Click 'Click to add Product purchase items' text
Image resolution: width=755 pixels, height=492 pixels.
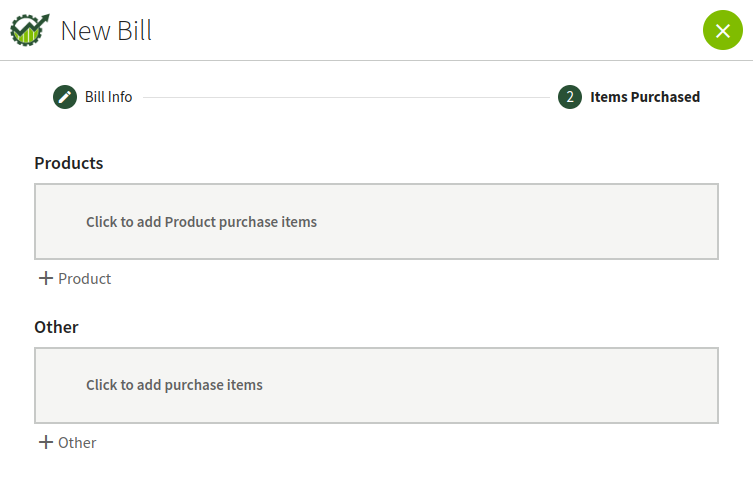click(x=201, y=222)
